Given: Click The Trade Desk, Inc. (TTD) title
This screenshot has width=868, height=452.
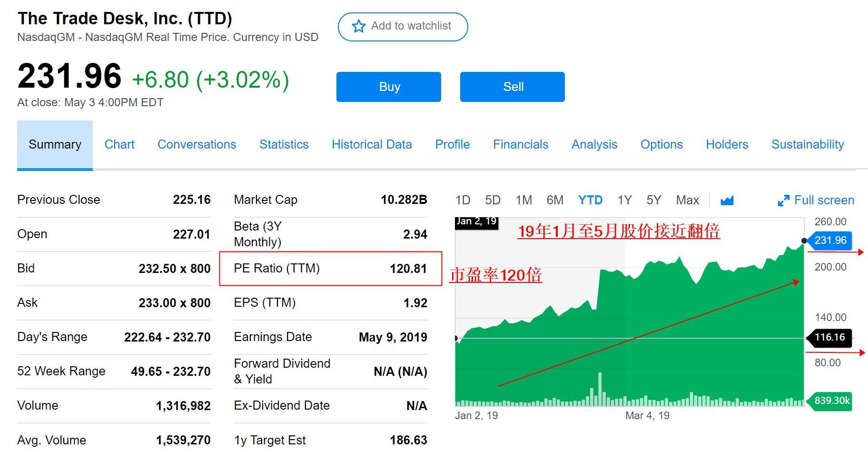Looking at the screenshot, I should click(x=125, y=18).
